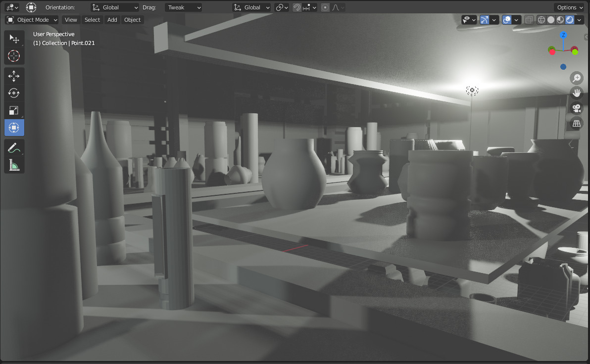
Task: Switch to Solid shading
Action: (x=551, y=20)
